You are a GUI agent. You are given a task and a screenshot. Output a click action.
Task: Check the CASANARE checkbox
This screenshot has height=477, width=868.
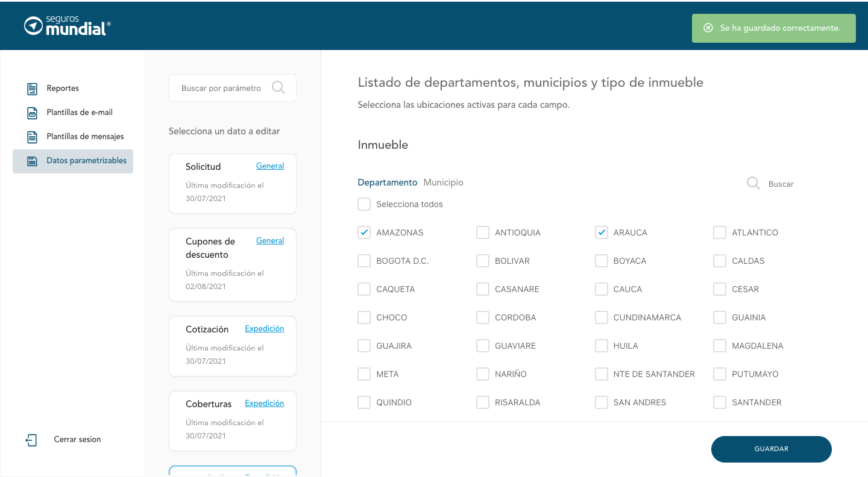pyautogui.click(x=483, y=289)
